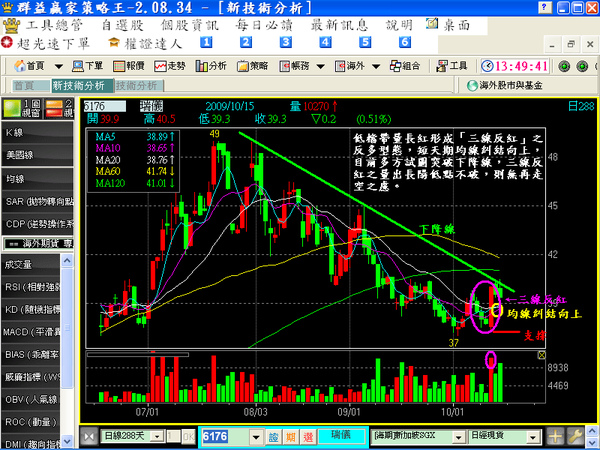The width and height of the screenshot is (600, 450).
Task: Switch to workspace number 6
Action: (405, 42)
